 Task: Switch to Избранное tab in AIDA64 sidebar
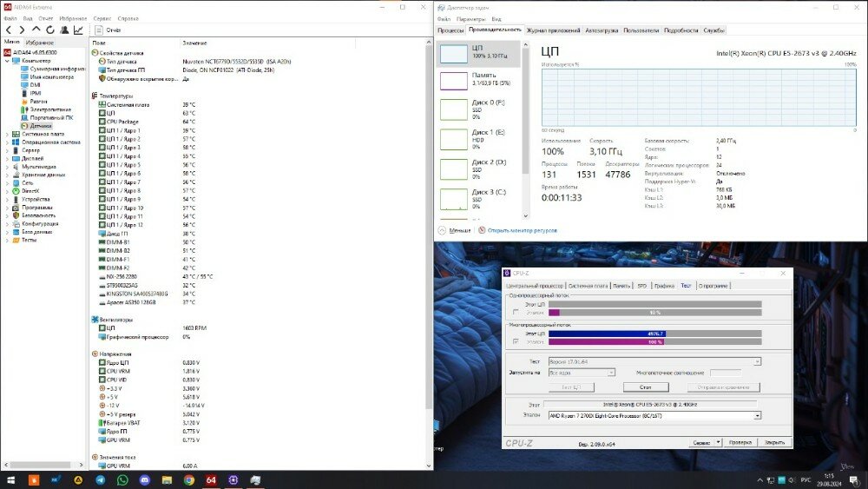coord(40,42)
